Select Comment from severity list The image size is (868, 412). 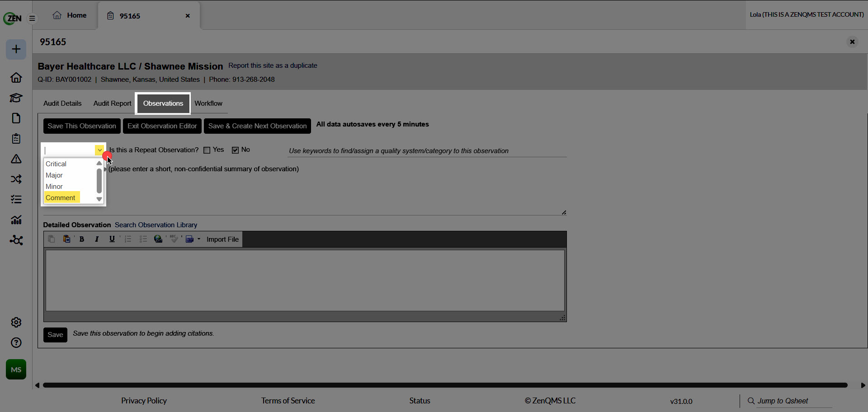coord(62,197)
